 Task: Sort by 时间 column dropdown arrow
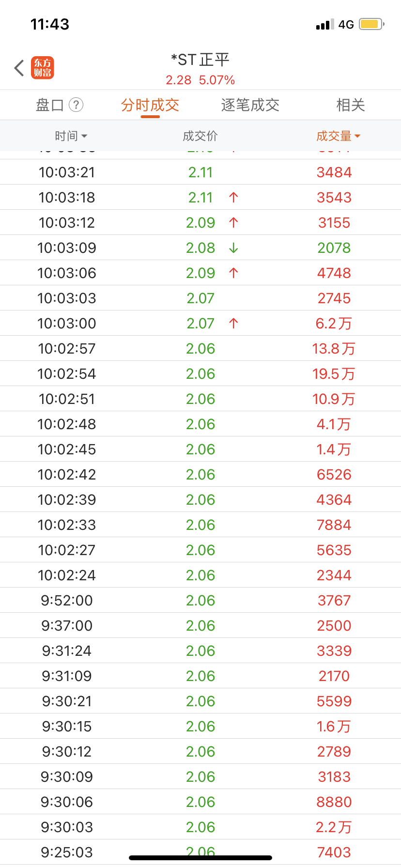point(84,136)
